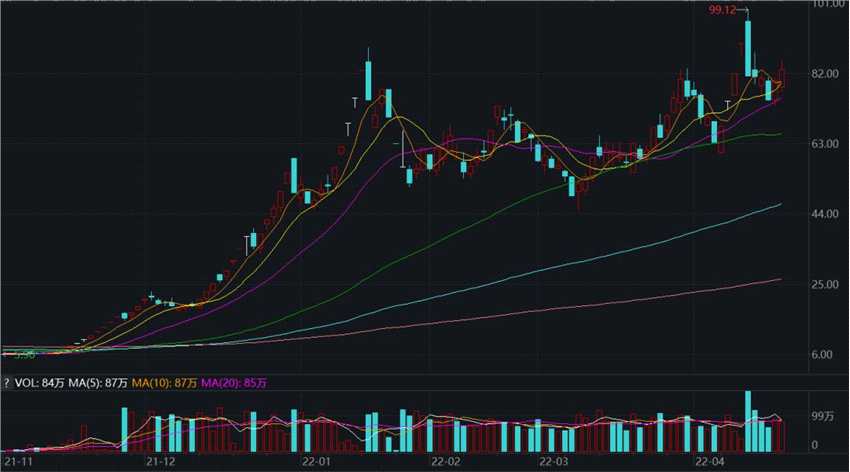
Task: Click the 63.00 price axis label
Action: [825, 144]
